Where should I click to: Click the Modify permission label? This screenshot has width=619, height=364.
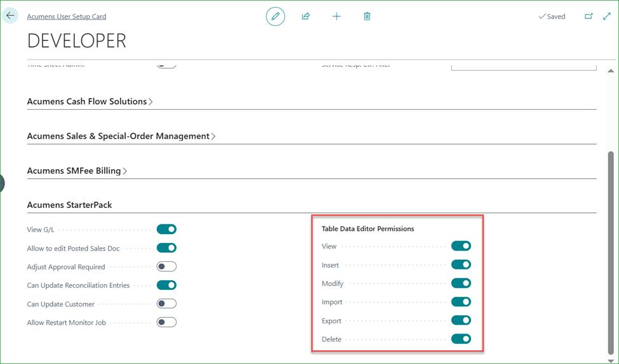coord(333,283)
